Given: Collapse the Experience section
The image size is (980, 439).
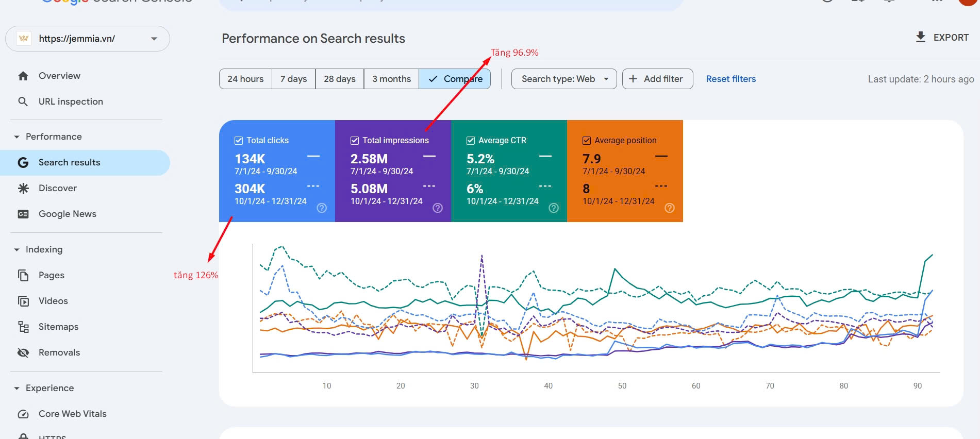Looking at the screenshot, I should (x=16, y=389).
